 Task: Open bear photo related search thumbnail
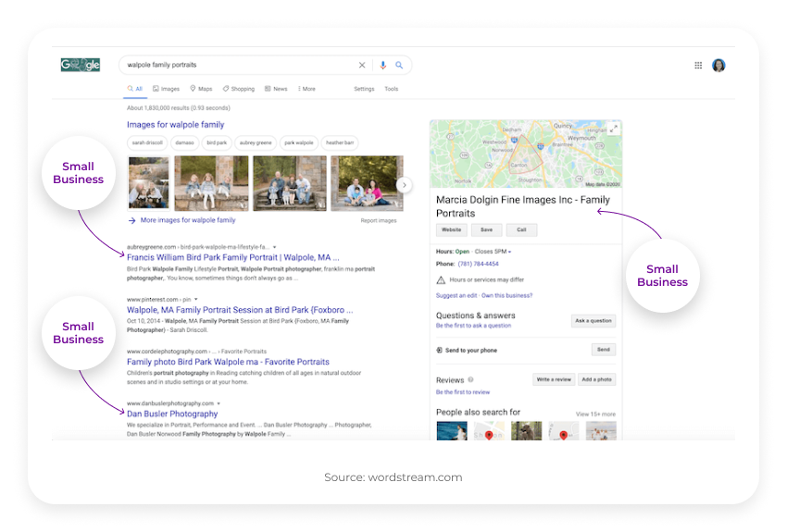click(527, 431)
